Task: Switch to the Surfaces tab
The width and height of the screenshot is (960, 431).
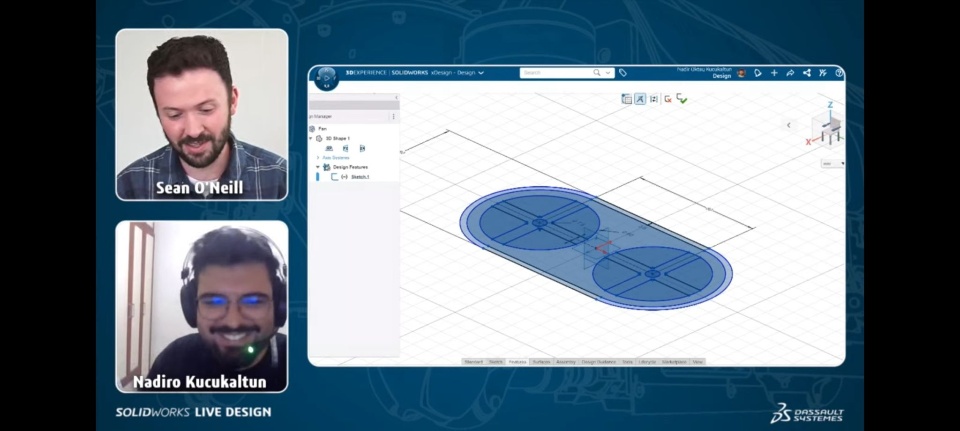Action: pos(541,362)
